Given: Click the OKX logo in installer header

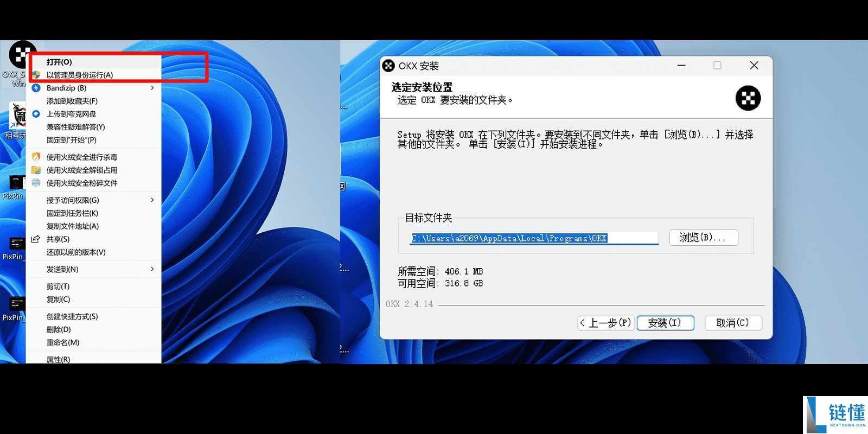Looking at the screenshot, I should click(x=748, y=98).
